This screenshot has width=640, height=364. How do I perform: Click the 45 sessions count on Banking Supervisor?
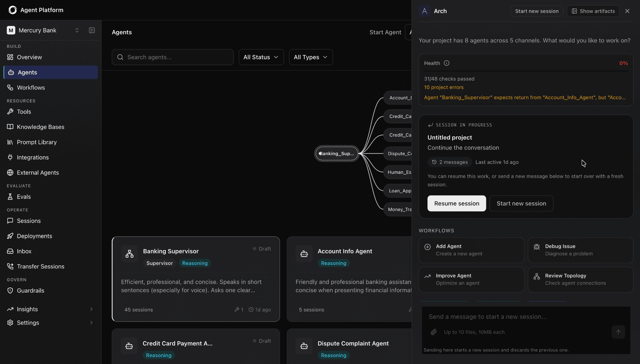139,310
